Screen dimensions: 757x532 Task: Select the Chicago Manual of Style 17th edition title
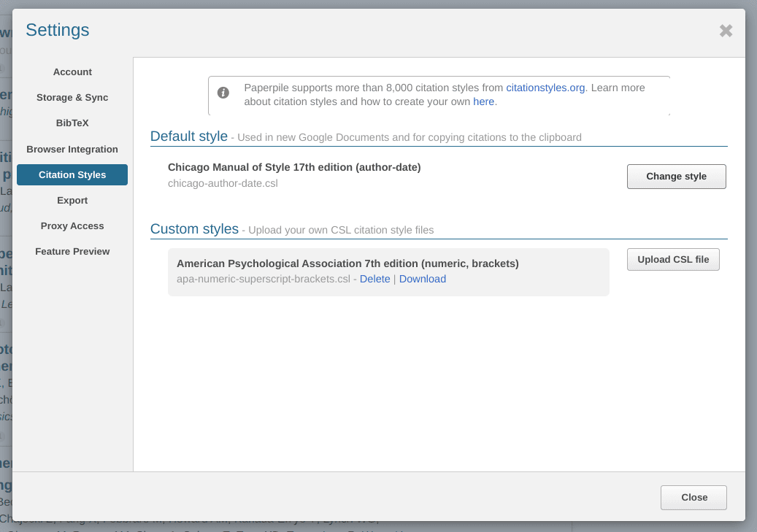click(294, 168)
